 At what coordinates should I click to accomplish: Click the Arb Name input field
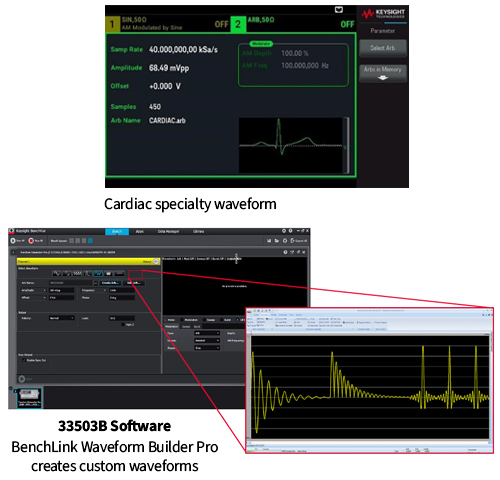71,283
